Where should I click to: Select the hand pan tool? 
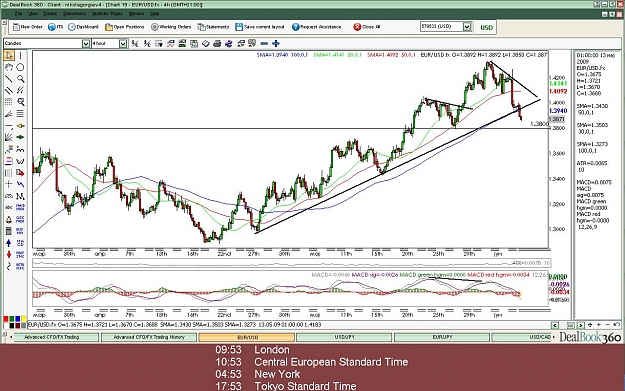pos(9,67)
